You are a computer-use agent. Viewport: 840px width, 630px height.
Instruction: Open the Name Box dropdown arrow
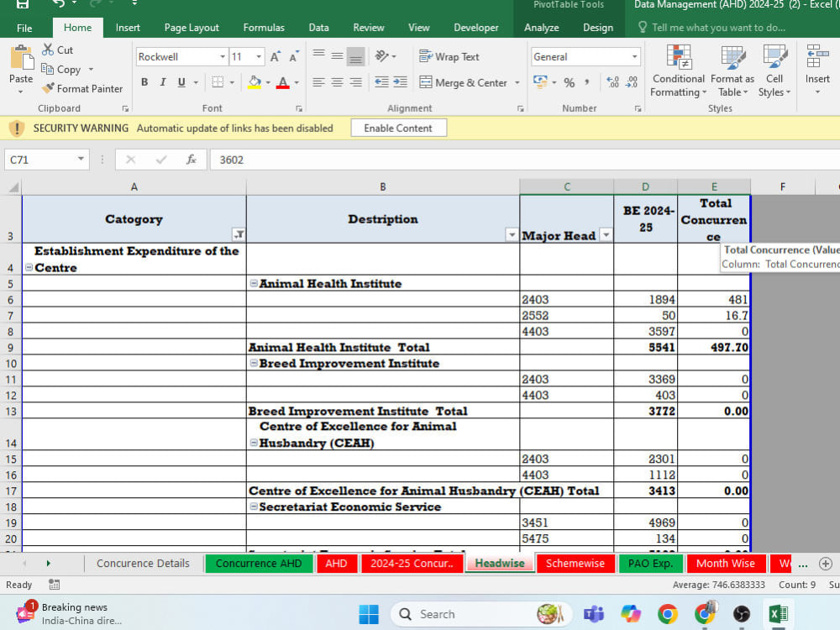[81, 159]
